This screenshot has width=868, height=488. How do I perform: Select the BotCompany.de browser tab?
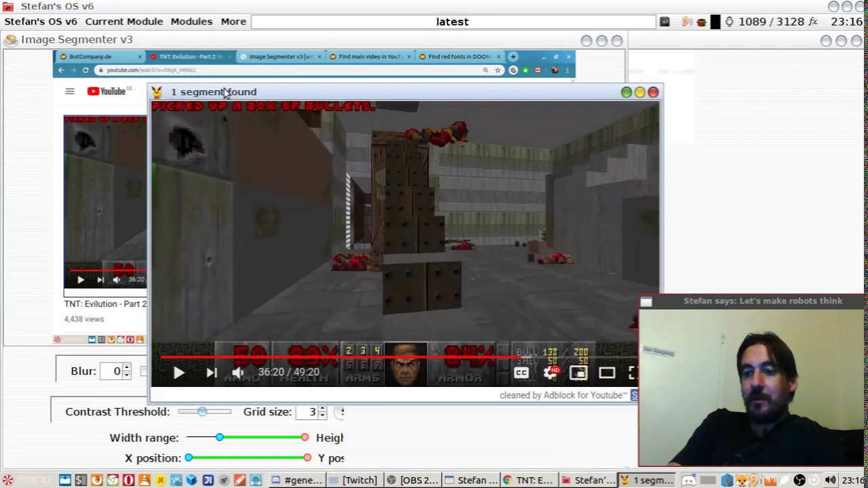[99, 57]
